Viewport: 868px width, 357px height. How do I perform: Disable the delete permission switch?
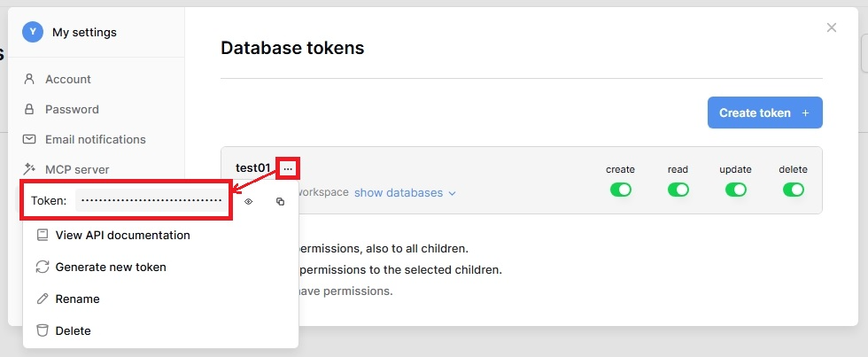pyautogui.click(x=794, y=190)
